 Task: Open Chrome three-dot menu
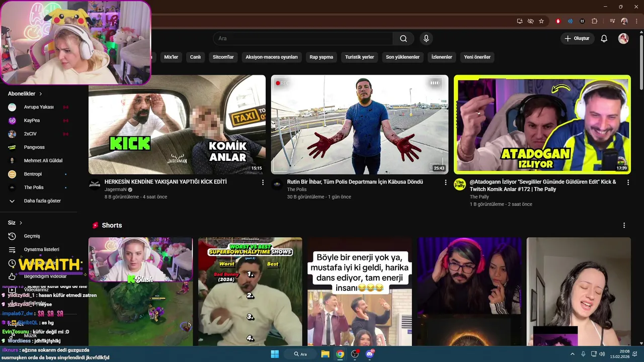[x=635, y=21]
